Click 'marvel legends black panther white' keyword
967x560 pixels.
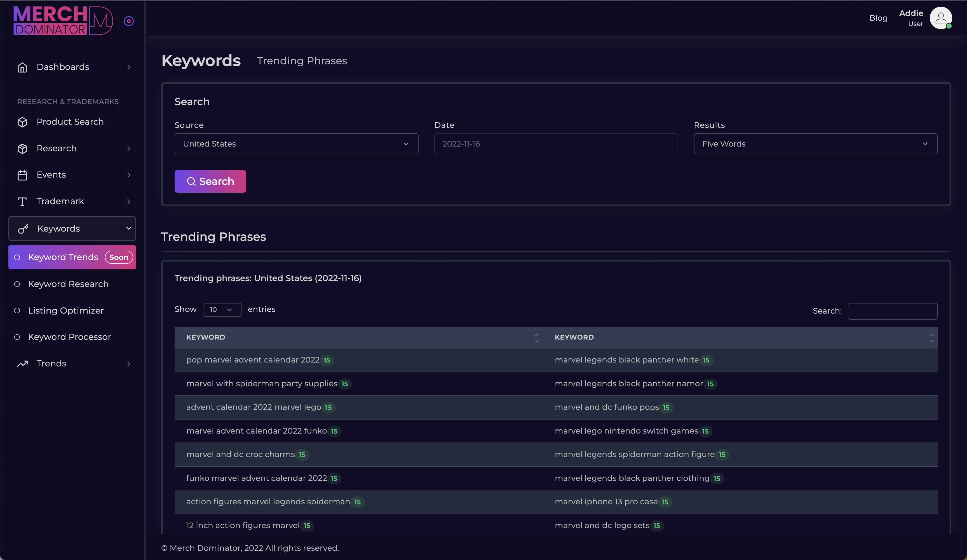point(627,360)
